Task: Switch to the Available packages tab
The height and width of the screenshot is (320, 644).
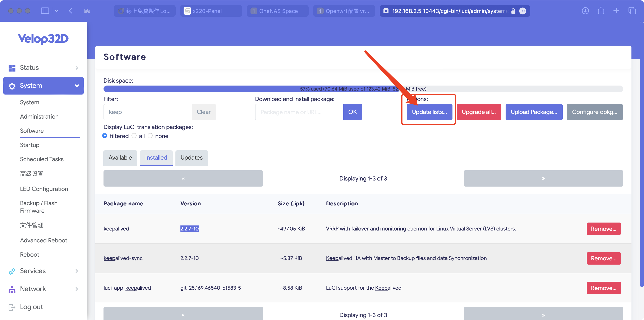Action: [x=120, y=158]
